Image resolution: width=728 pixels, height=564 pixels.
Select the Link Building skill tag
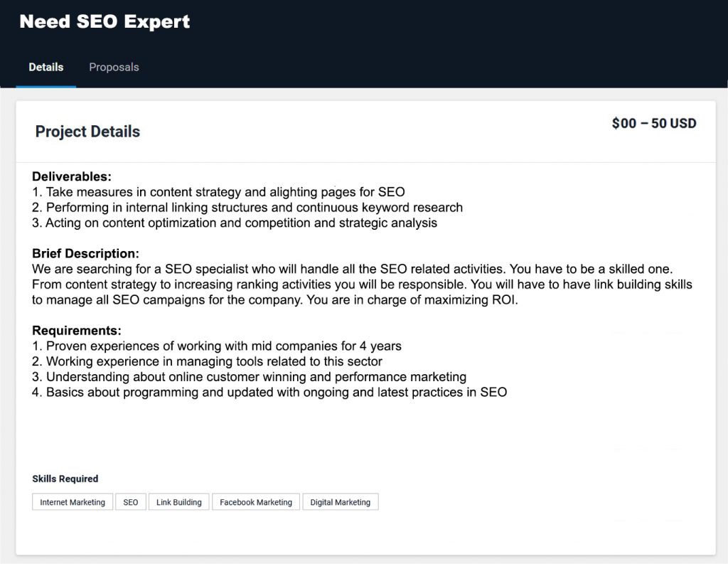pyautogui.click(x=178, y=501)
